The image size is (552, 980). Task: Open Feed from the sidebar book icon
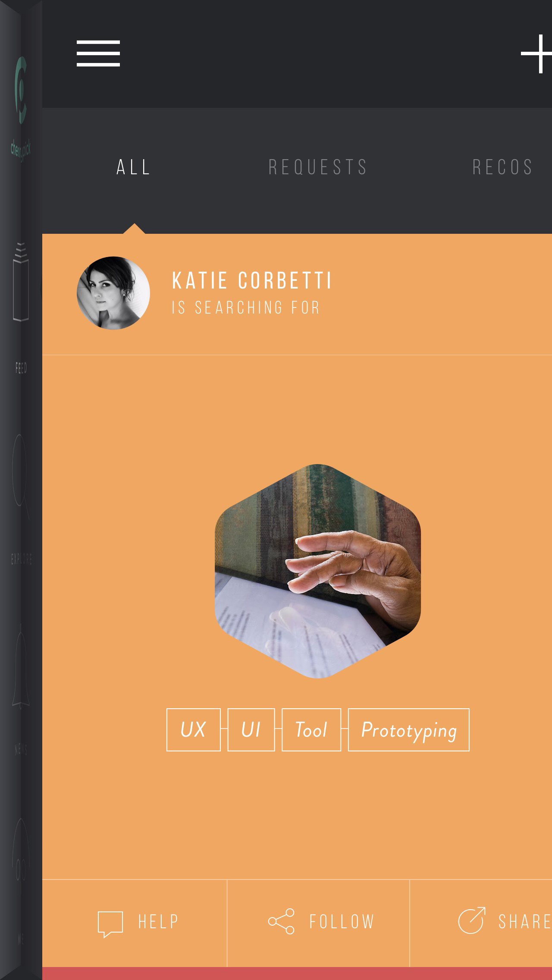click(x=21, y=283)
